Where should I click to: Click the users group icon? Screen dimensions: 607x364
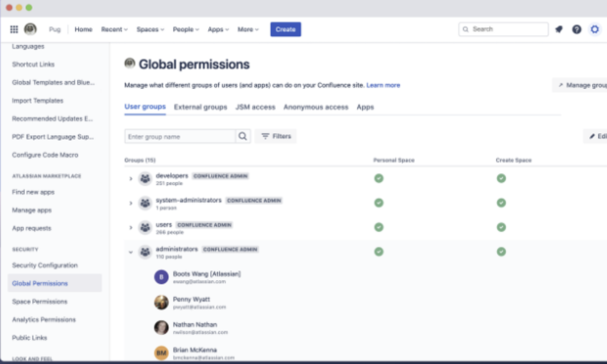tap(145, 228)
